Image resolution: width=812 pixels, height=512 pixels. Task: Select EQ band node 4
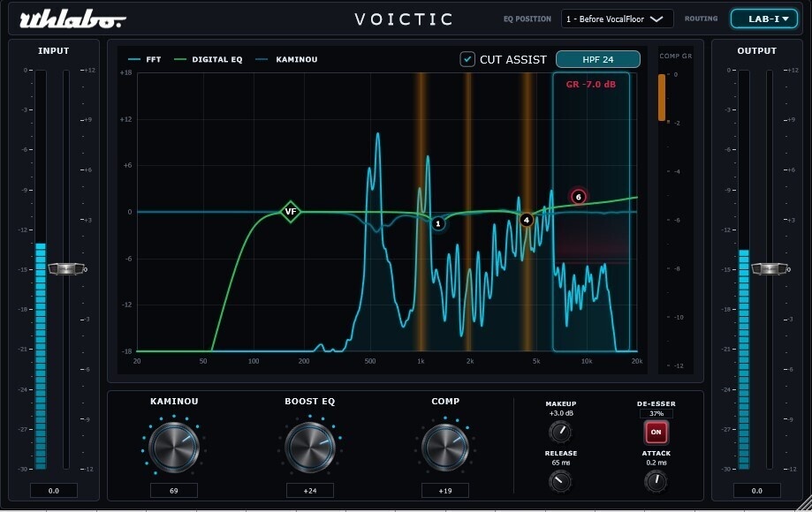coord(526,220)
